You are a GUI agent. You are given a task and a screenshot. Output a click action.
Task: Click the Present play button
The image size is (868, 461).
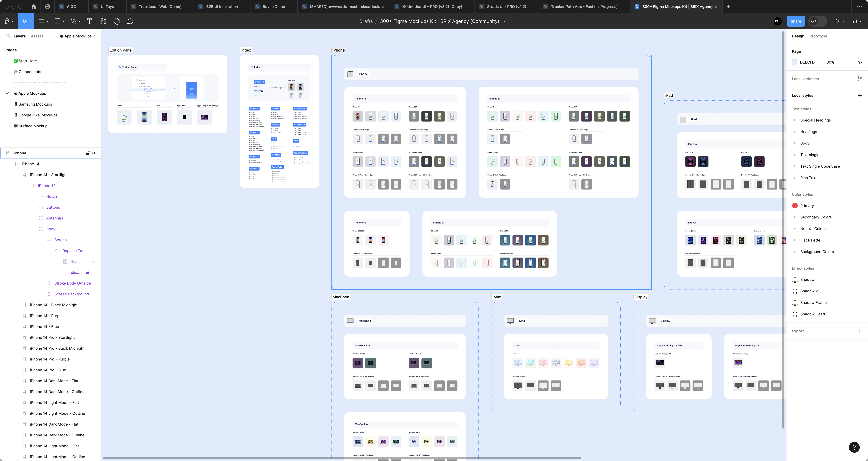837,21
